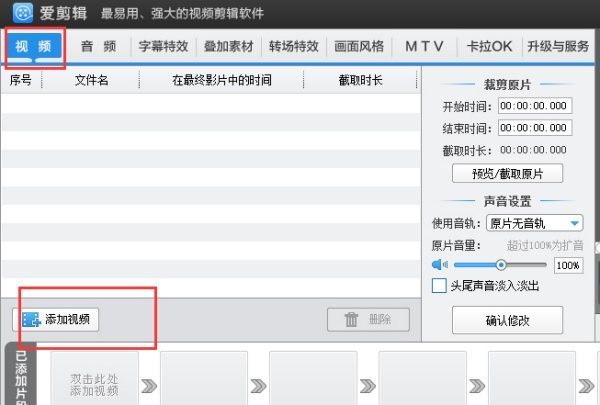Switch to the 视频 tab
This screenshot has width=600, height=405.
(x=34, y=47)
